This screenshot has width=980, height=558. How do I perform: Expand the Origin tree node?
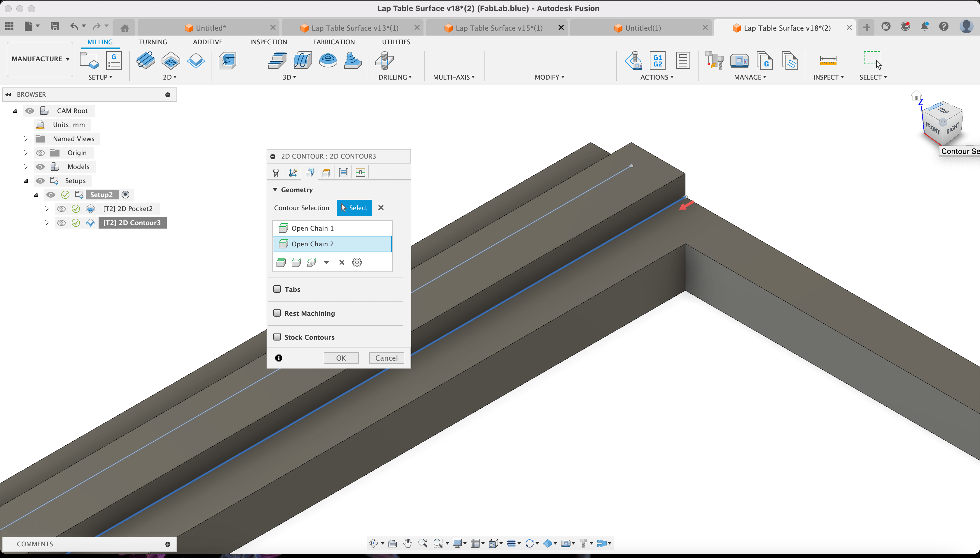[x=25, y=153]
